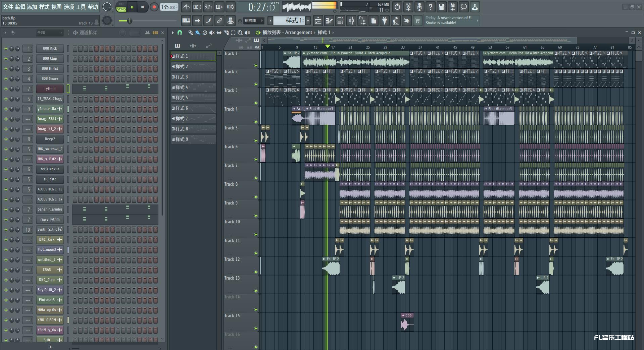Expand breadcrumb arrow after 样式 1
Screen dimensions: 644x350
(333, 33)
